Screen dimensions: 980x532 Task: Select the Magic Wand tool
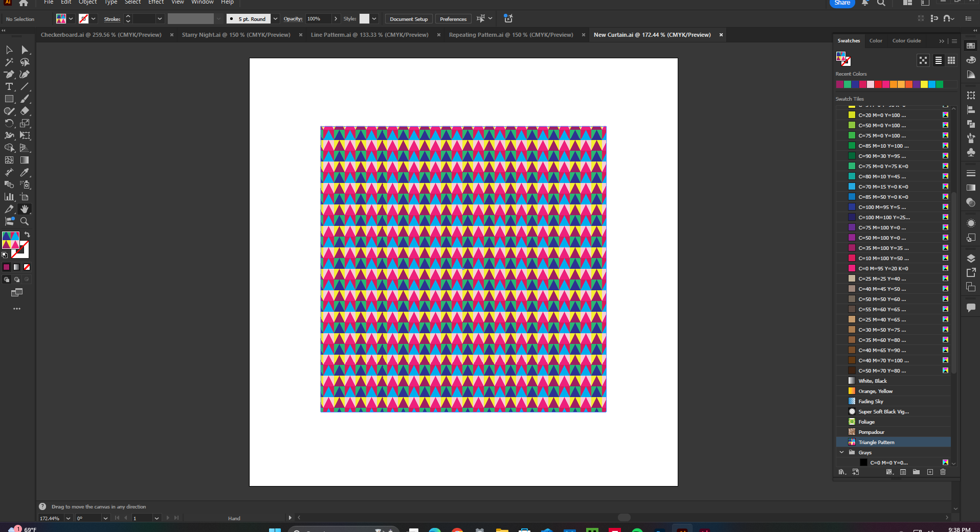pyautogui.click(x=9, y=62)
